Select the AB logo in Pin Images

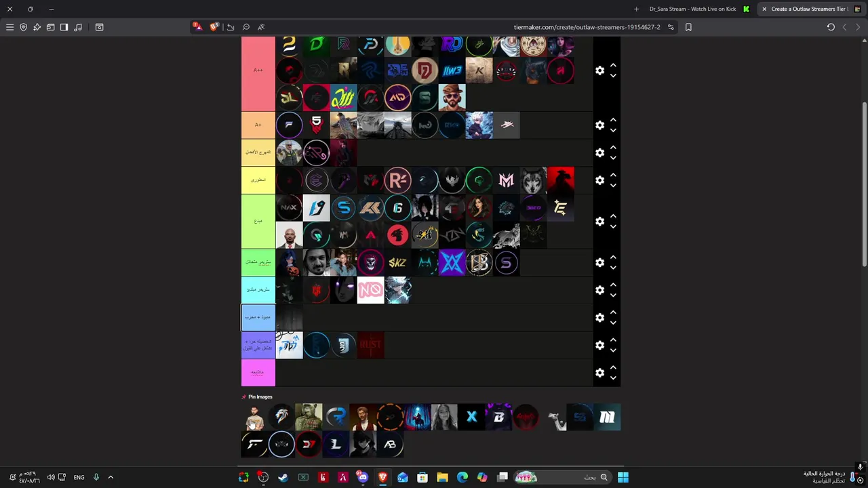click(x=390, y=445)
